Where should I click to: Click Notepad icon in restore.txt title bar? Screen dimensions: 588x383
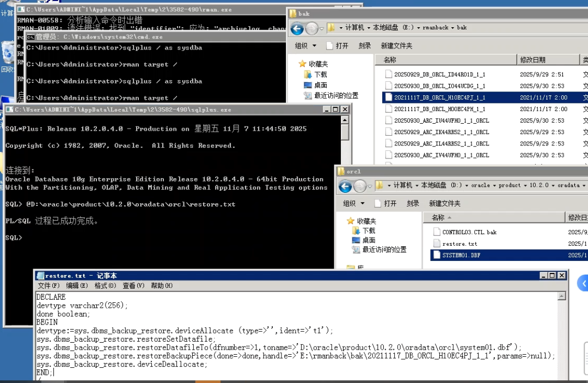coord(40,275)
